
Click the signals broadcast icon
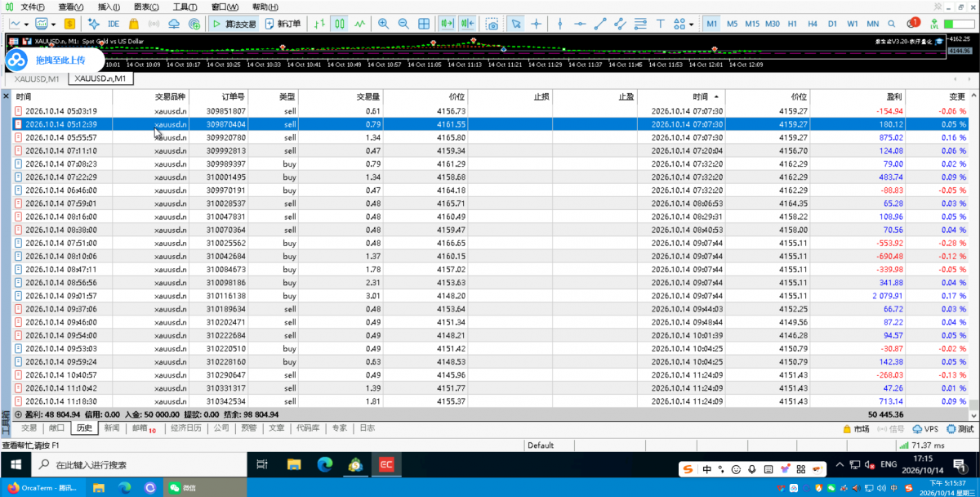click(154, 24)
